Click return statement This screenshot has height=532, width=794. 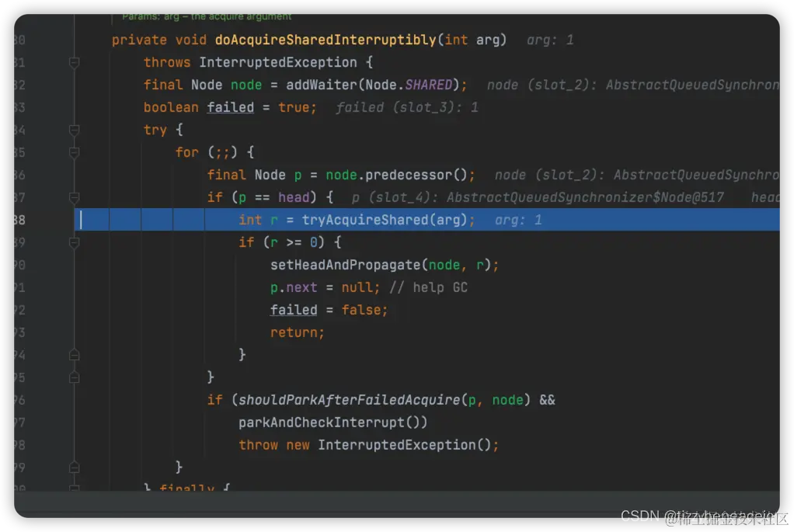coord(297,332)
